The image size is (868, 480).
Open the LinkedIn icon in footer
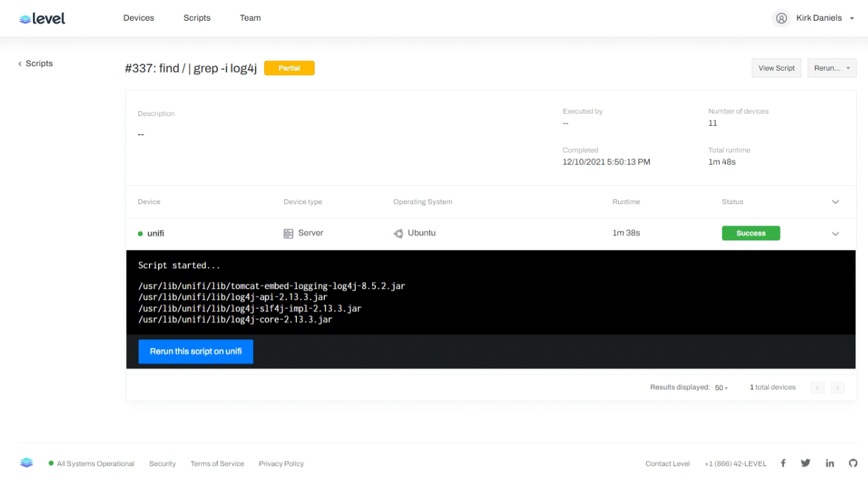click(830, 463)
